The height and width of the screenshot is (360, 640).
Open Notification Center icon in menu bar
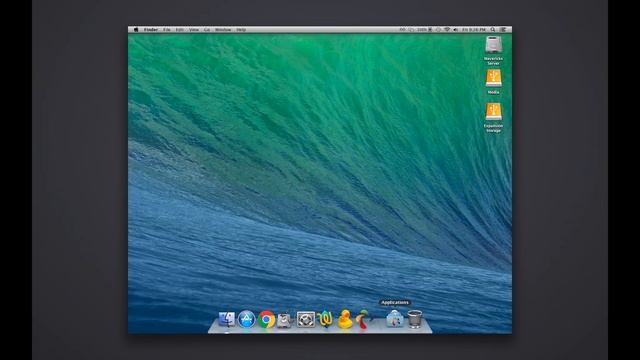[504, 29]
